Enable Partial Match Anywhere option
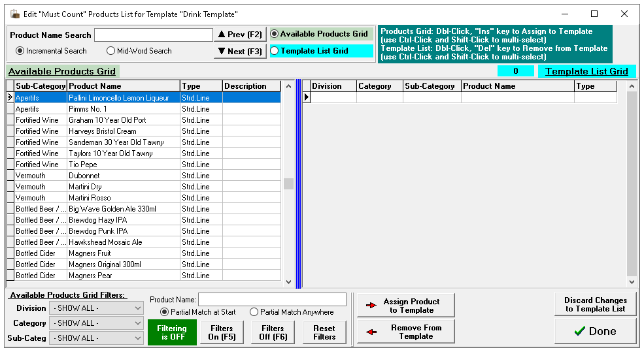The width and height of the screenshot is (644, 350). point(254,312)
